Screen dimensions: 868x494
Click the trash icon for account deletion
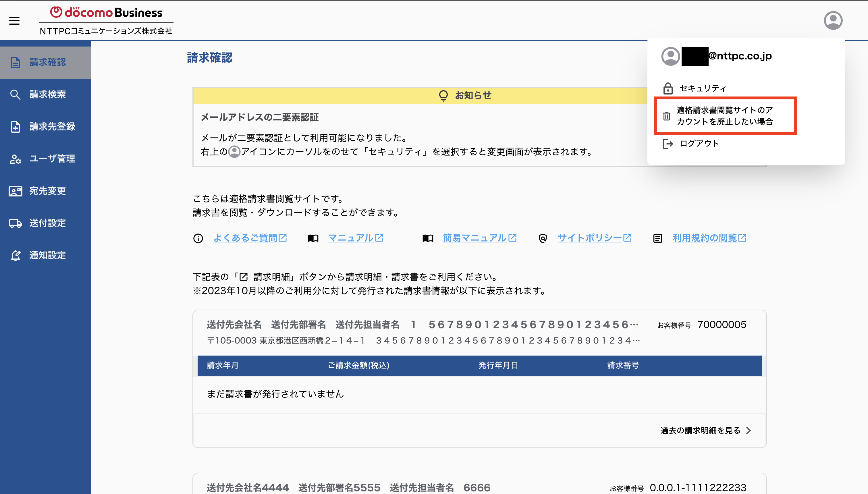(667, 116)
